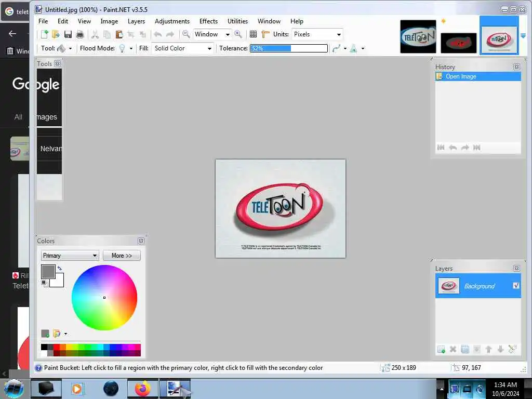Click the Open file icon
This screenshot has width=532, height=399.
(x=56, y=34)
